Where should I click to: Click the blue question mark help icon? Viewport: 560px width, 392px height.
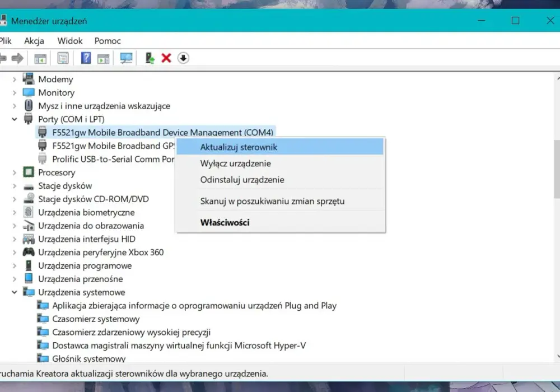click(x=86, y=58)
